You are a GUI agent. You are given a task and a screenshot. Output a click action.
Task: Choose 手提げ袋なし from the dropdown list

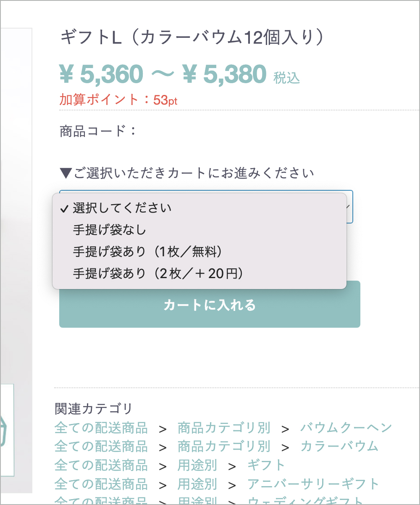199,230
